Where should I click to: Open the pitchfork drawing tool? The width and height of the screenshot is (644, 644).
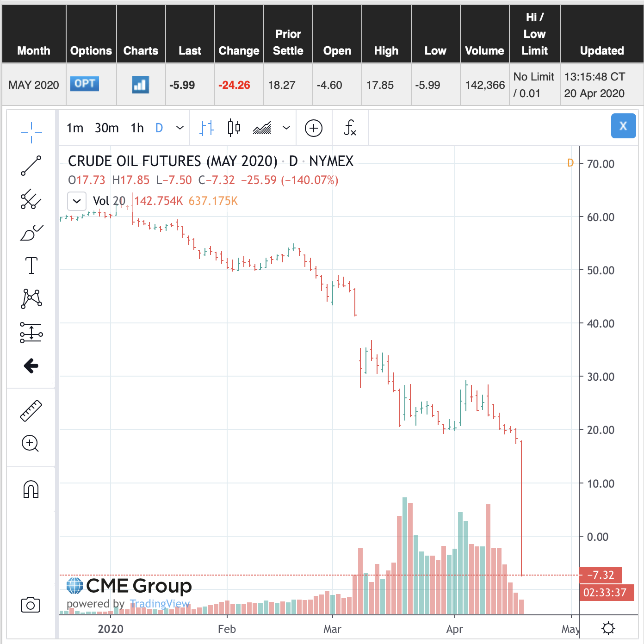click(x=31, y=199)
